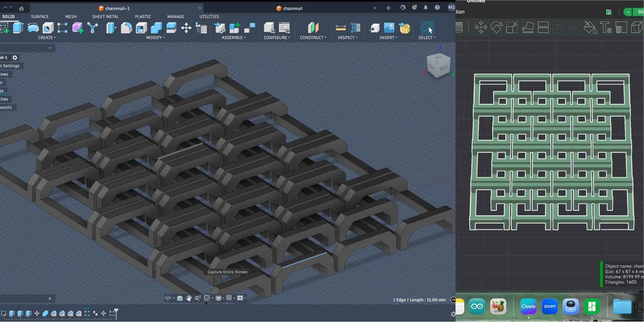Open the MANAGE tab
The image size is (644, 322).
coord(176,16)
